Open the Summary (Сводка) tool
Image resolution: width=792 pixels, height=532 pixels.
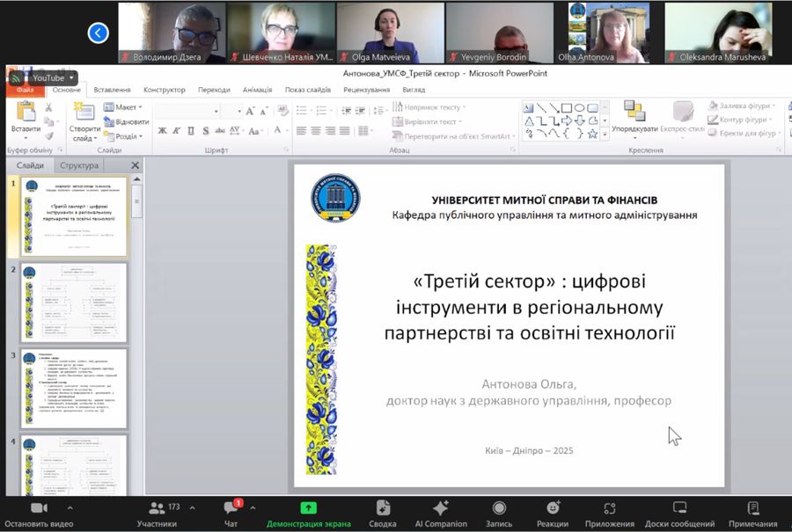point(383,514)
